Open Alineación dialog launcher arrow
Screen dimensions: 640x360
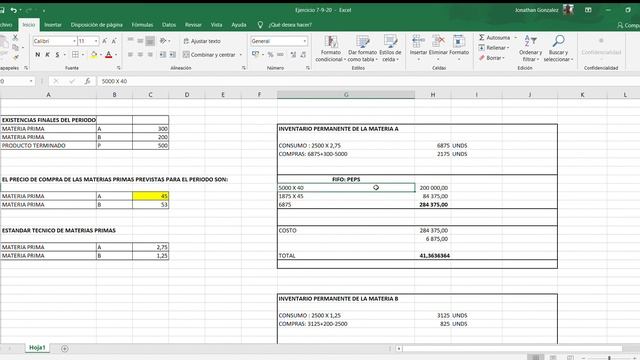coord(244,68)
